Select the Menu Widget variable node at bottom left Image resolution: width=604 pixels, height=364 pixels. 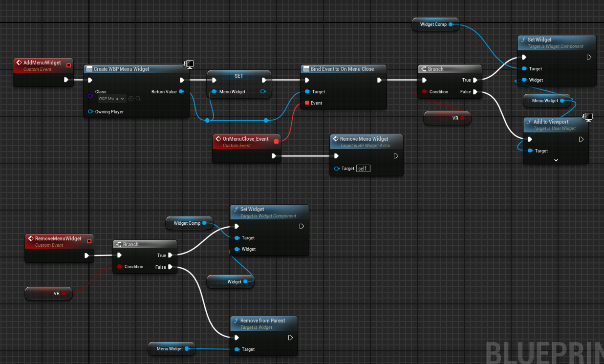(x=172, y=348)
